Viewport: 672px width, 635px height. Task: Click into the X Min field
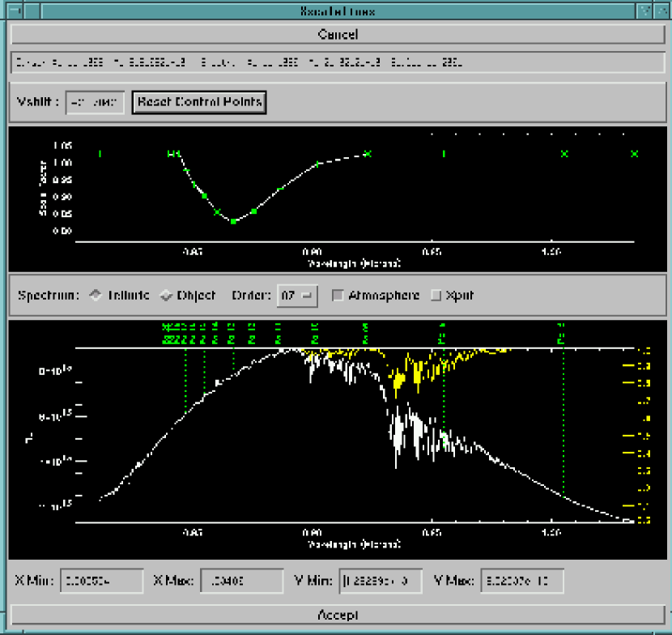(101, 581)
